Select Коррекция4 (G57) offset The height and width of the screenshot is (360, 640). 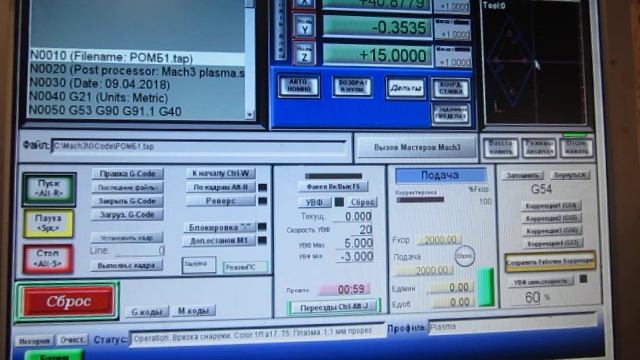click(x=553, y=244)
